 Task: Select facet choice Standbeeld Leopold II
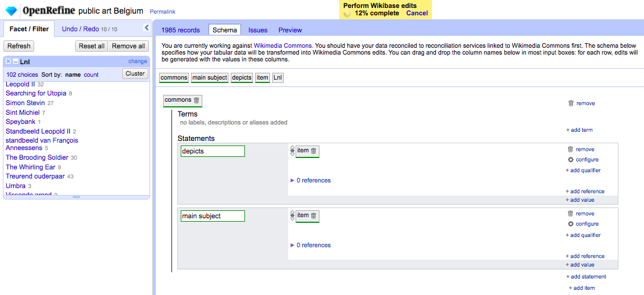(x=38, y=131)
